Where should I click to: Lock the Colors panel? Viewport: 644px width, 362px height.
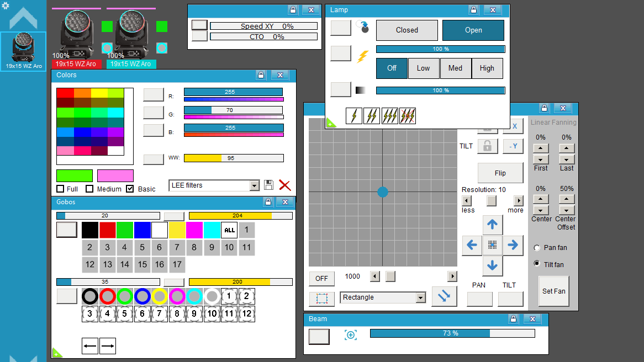pyautogui.click(x=261, y=75)
